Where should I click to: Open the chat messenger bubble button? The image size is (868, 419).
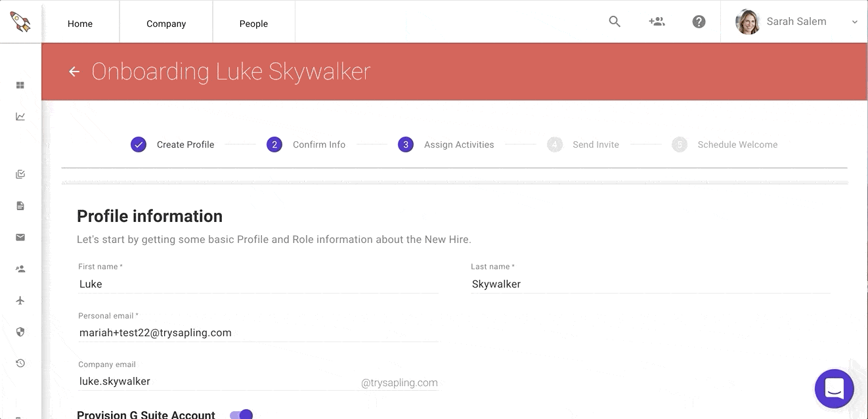(835, 389)
